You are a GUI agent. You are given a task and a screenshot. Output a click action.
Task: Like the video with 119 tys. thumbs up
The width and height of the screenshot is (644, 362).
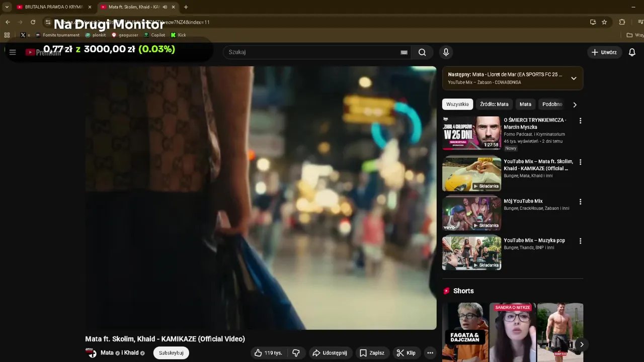click(268, 353)
